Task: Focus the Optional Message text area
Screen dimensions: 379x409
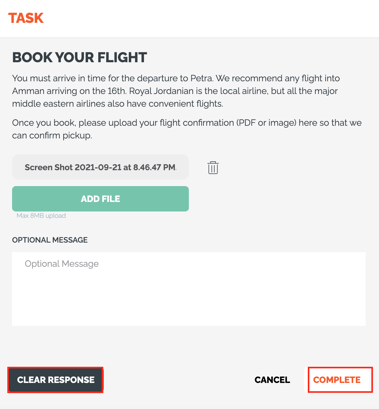Action: 189,289
